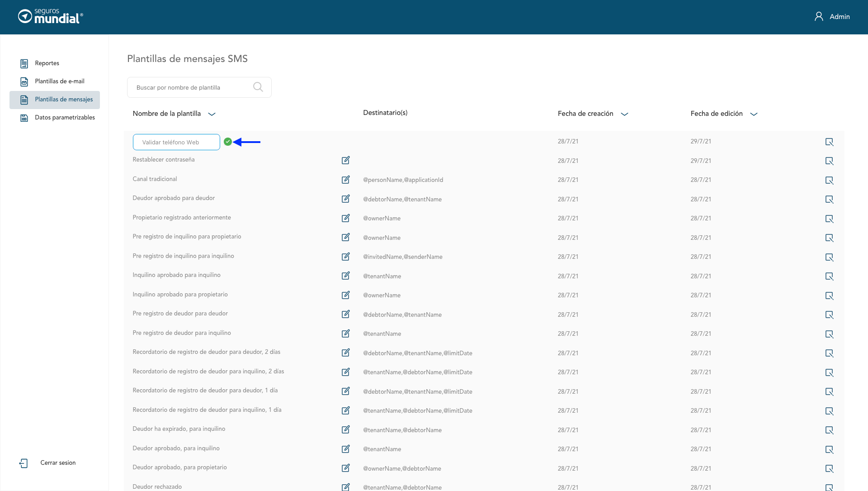Image resolution: width=868 pixels, height=491 pixels.
Task: Click the search magnifier icon
Action: coord(258,87)
